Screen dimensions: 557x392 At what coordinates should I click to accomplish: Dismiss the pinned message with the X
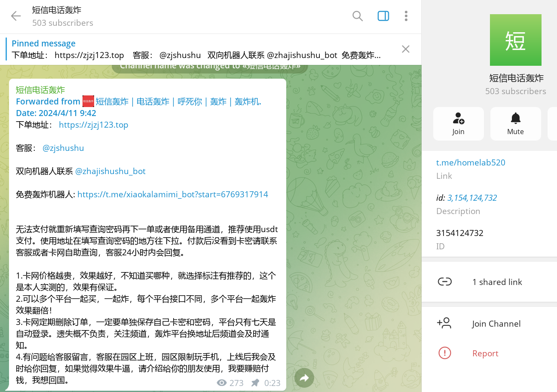(x=405, y=49)
